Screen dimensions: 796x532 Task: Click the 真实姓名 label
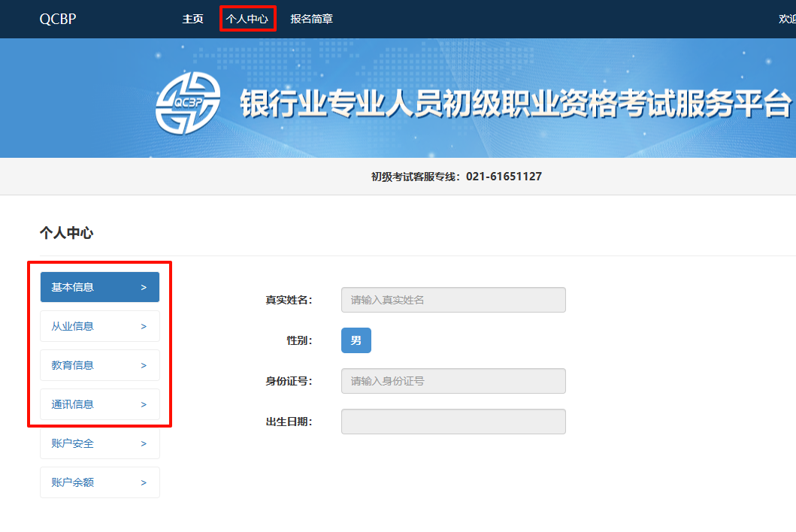point(289,300)
